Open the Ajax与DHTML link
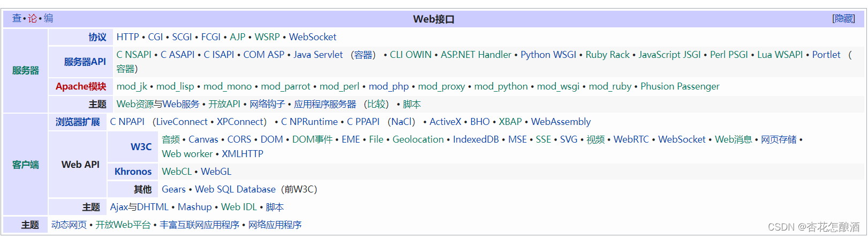The height and width of the screenshot is (237, 868). 139,207
